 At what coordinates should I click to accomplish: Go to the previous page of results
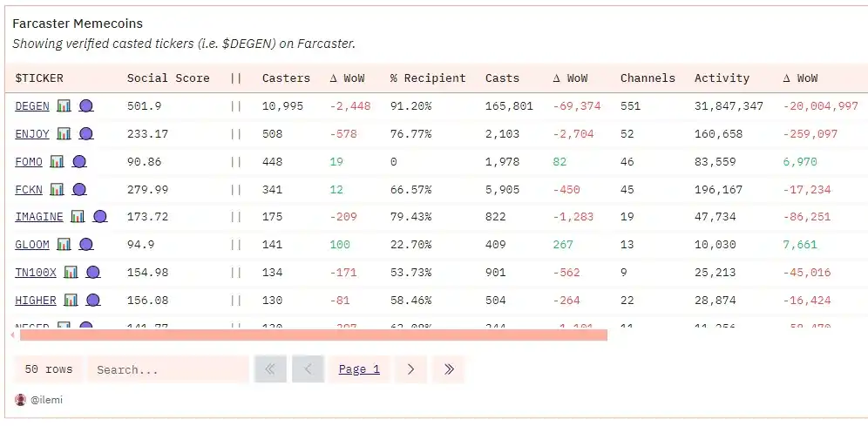[x=308, y=369]
